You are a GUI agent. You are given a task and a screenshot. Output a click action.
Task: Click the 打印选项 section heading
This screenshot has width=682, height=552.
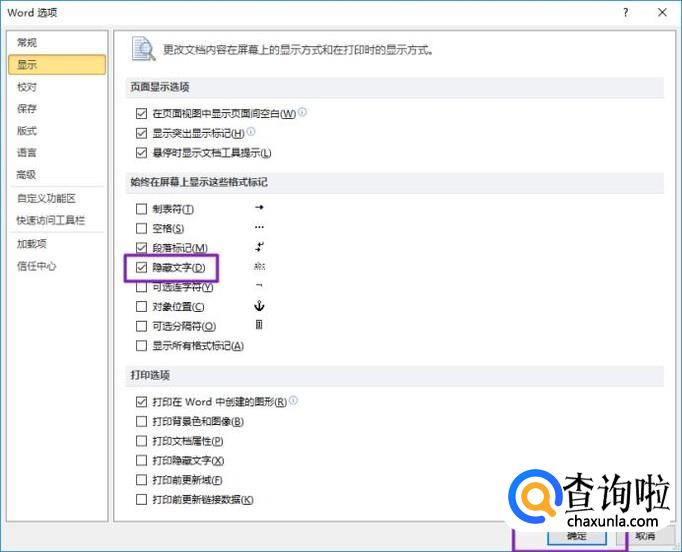(x=150, y=375)
